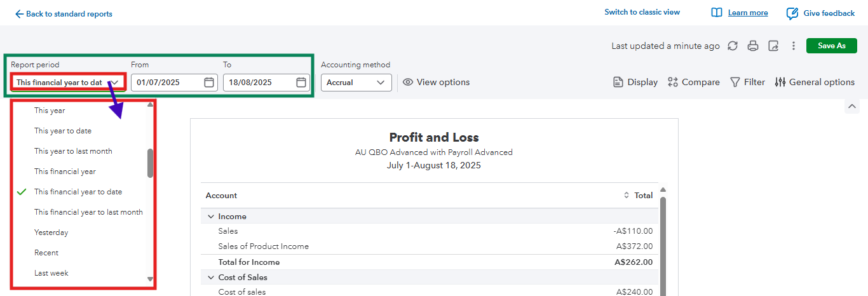Go back to standard reports
The height and width of the screenshot is (296, 868).
pyautogui.click(x=64, y=14)
